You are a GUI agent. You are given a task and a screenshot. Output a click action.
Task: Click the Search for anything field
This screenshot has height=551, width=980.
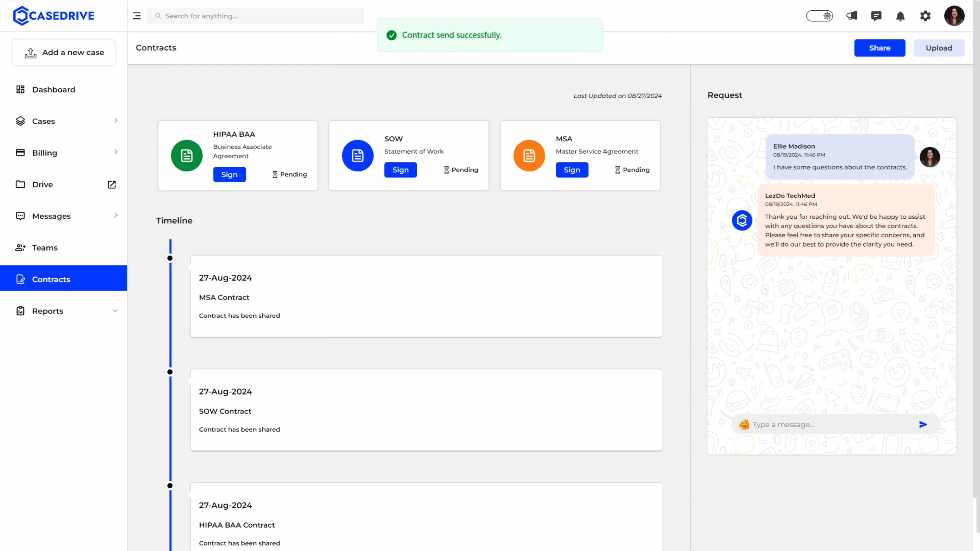255,16
